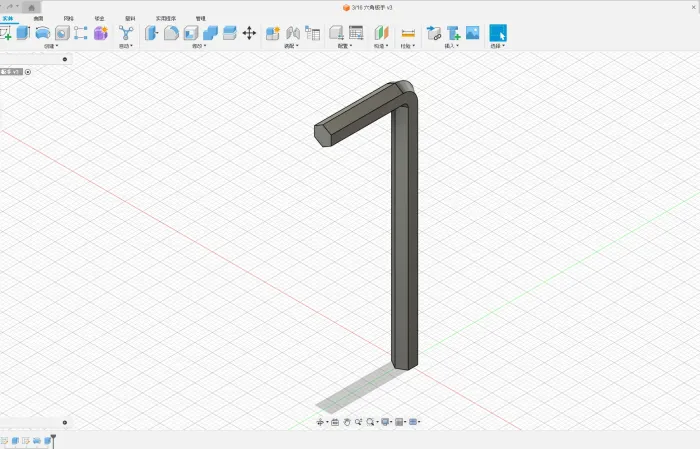
Task: Expand the 检验 (Inspect) dropdown
Action: pyautogui.click(x=408, y=46)
